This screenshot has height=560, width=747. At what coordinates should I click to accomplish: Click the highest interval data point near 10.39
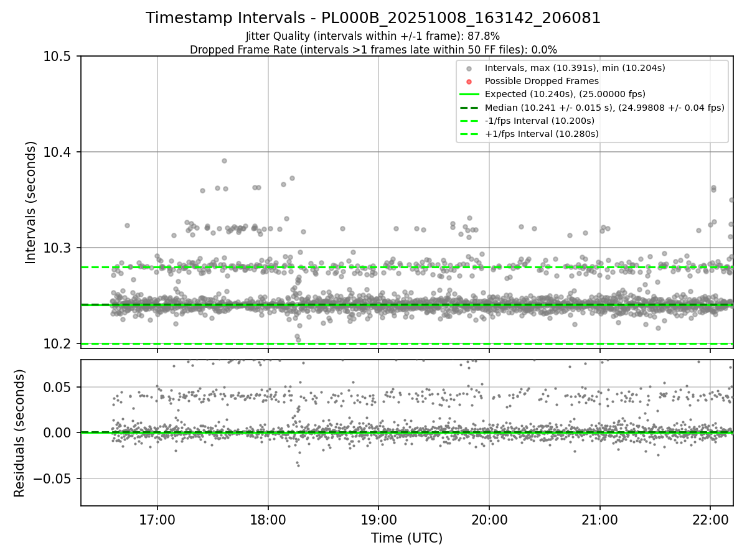(224, 161)
